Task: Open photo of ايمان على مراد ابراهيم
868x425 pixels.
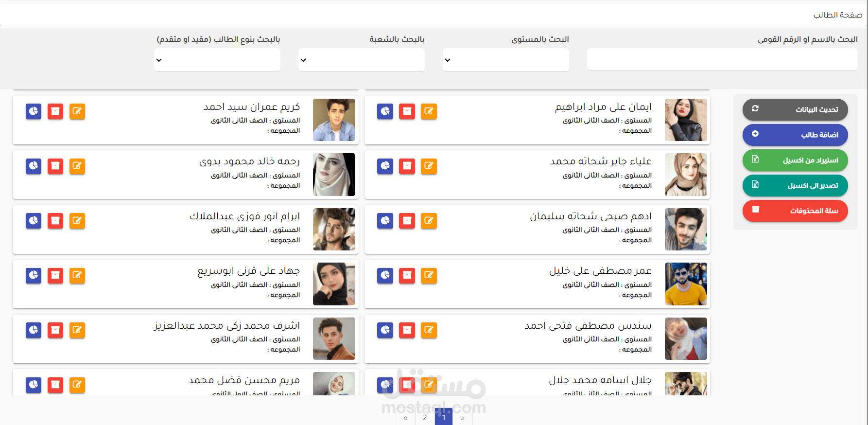Action: pos(686,120)
